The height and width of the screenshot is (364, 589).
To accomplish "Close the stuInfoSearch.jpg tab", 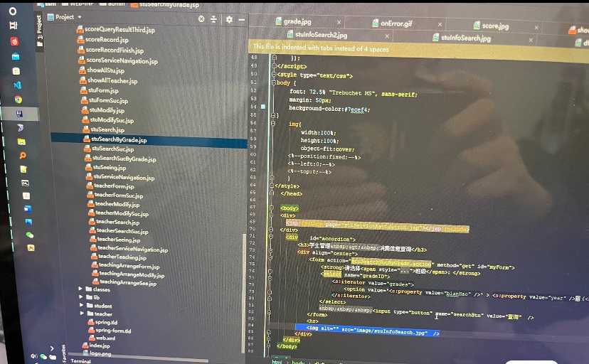I will [x=531, y=40].
